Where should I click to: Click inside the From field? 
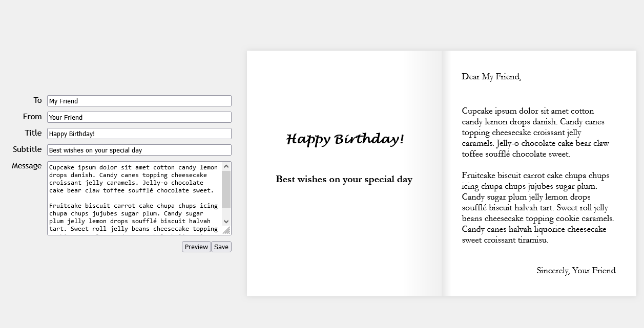click(138, 117)
